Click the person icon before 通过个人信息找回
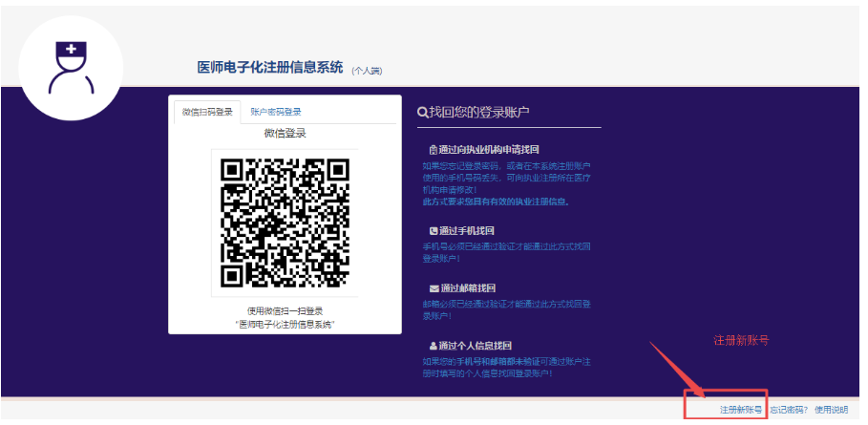Viewport: 868px width, 425px height. tap(434, 346)
